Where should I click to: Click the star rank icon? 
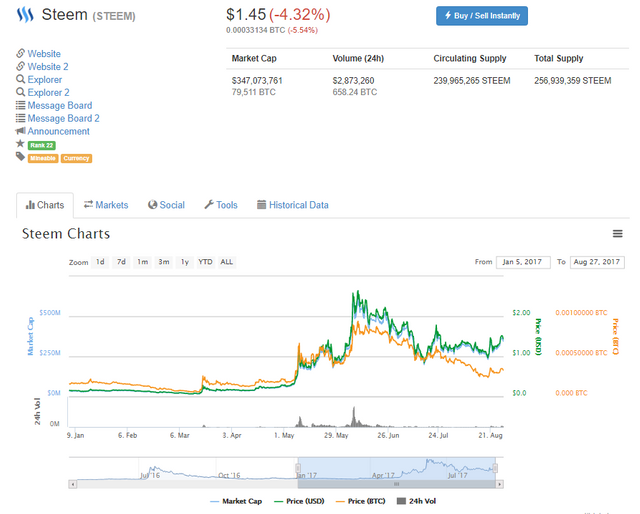(20, 143)
